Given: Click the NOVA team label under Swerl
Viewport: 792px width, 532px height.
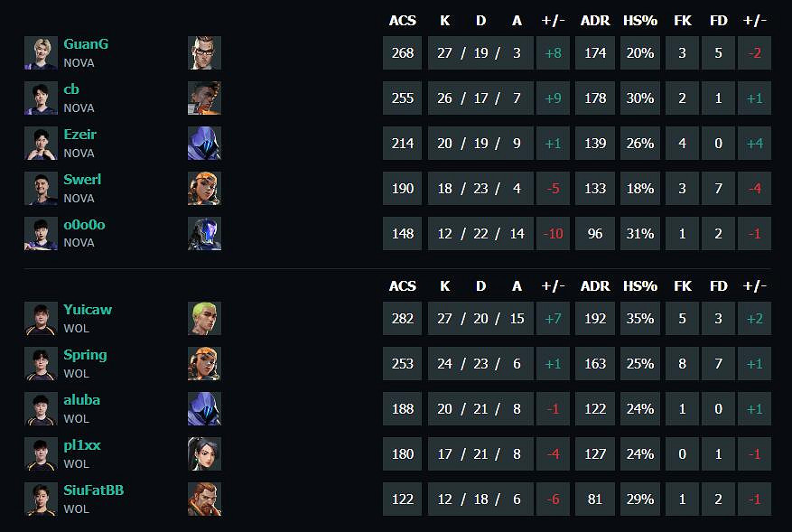Looking at the screenshot, I should (x=78, y=198).
